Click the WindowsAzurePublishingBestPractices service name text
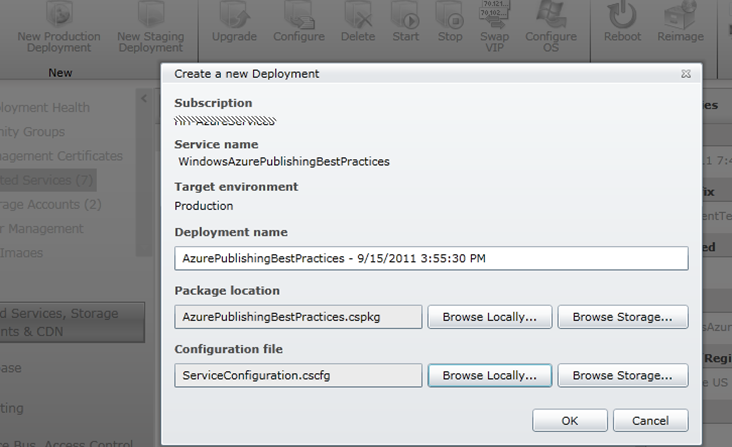The height and width of the screenshot is (447, 732). [x=284, y=161]
